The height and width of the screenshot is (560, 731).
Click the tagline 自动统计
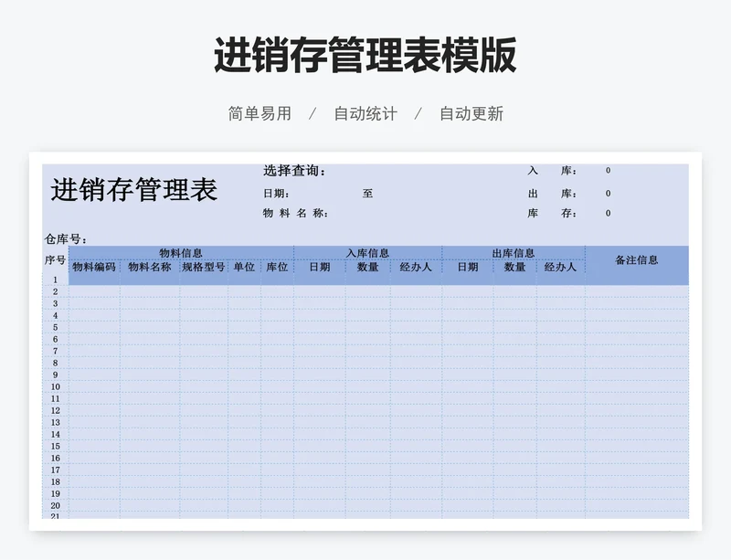(365, 114)
